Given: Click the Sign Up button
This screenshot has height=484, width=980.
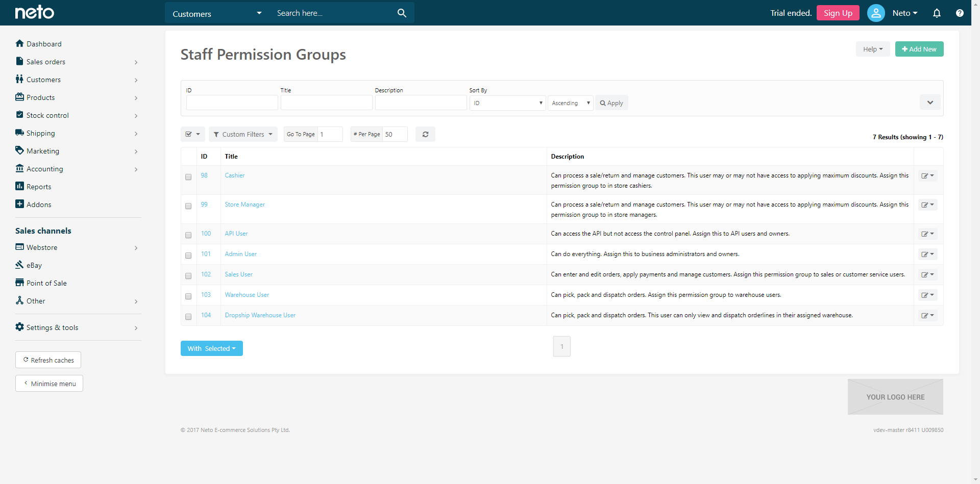Looking at the screenshot, I should pyautogui.click(x=838, y=13).
